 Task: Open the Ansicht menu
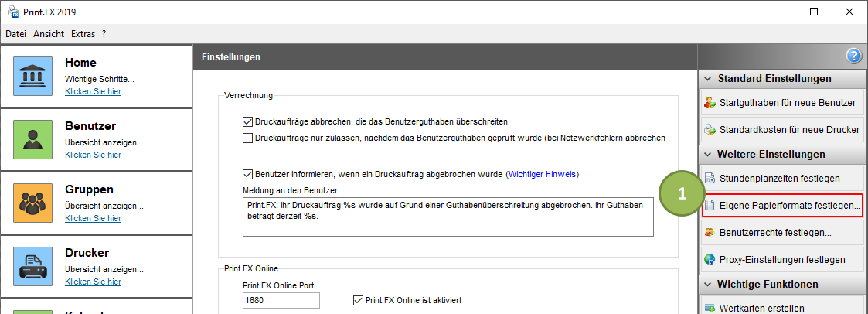[x=49, y=34]
